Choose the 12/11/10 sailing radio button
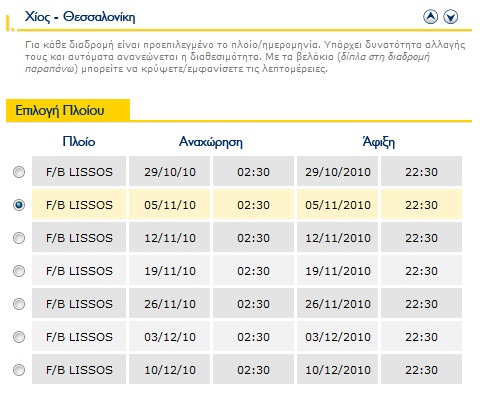491x394 pixels. pos(19,238)
